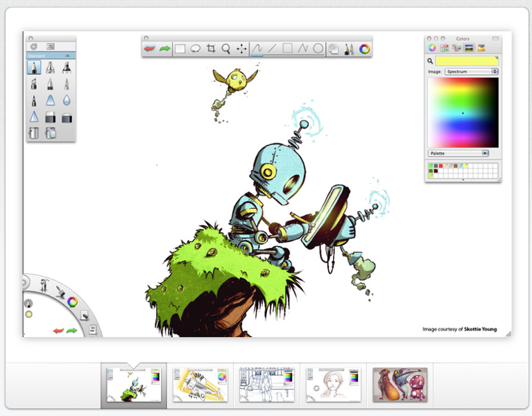This screenshot has height=416, width=532.
Task: Undo with red arrow in top toolbar
Action: pyautogui.click(x=150, y=49)
